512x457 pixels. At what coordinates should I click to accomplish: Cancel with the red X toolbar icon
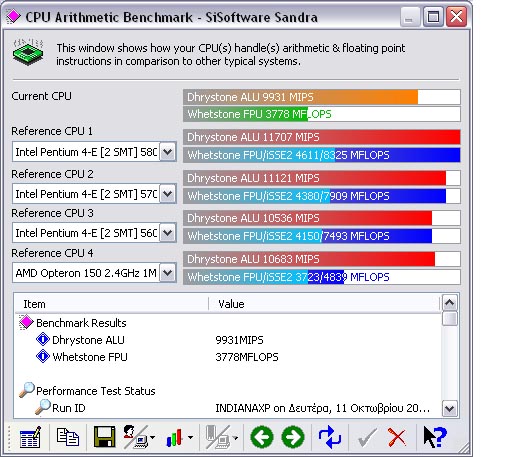pos(397,437)
